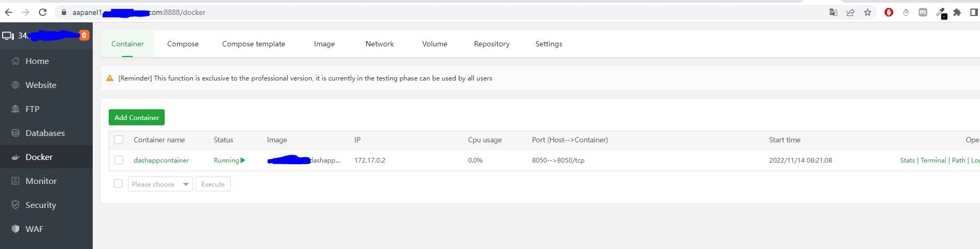
Task: Click the Databases icon in sidebar
Action: pos(15,133)
